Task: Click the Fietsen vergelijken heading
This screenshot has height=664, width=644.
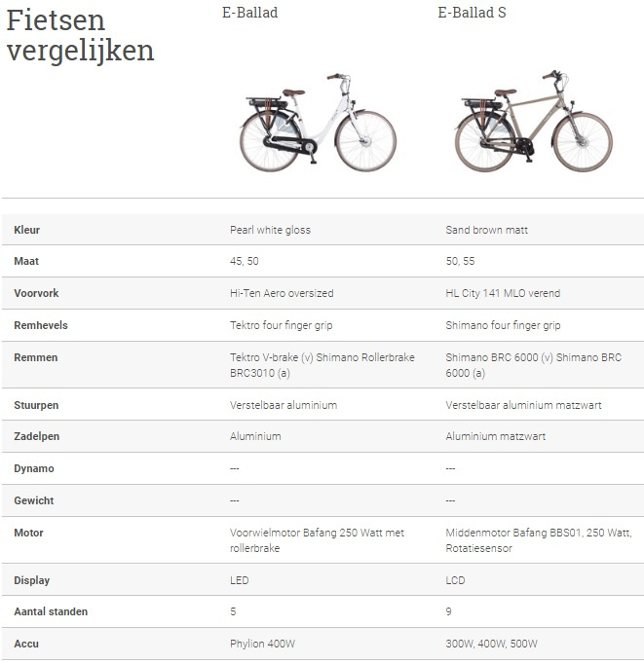Action: click(x=80, y=35)
